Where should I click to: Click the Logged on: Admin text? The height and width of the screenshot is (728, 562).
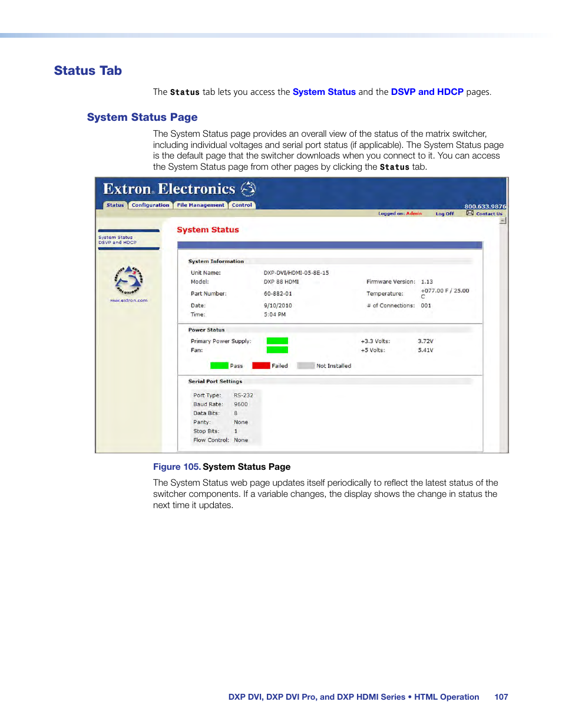coord(400,214)
